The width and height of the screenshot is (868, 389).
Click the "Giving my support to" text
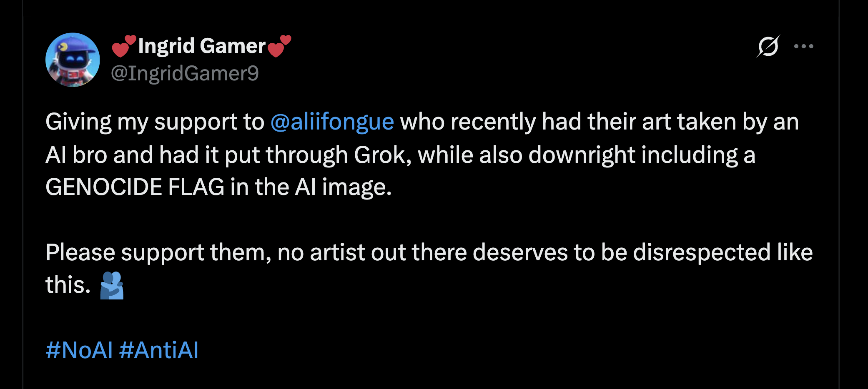[155, 122]
